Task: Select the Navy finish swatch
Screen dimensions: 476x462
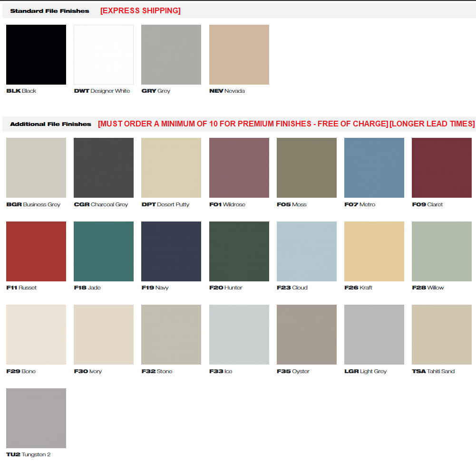Action: (x=171, y=251)
